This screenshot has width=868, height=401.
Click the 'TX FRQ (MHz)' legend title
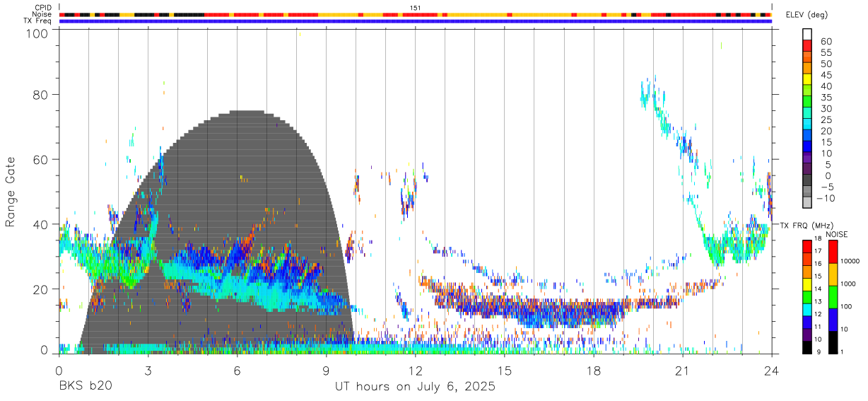806,226
